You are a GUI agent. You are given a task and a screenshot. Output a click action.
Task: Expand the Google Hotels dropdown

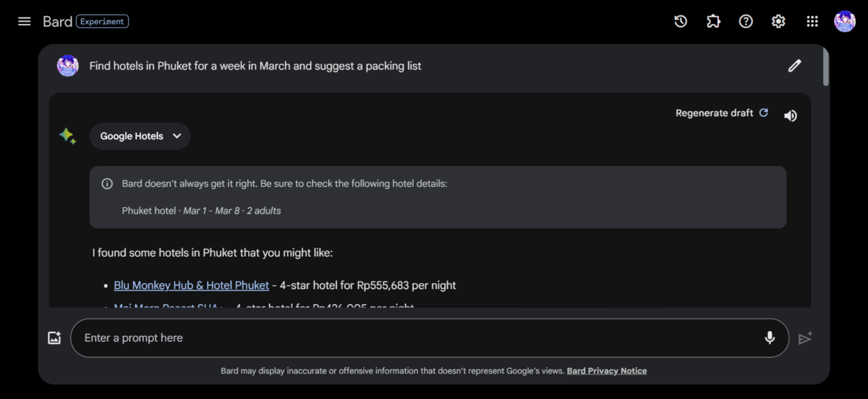pos(140,136)
